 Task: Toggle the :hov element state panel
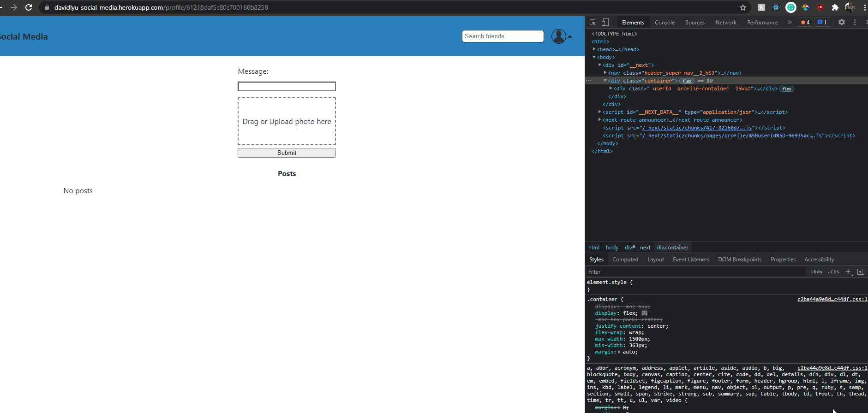click(x=817, y=272)
